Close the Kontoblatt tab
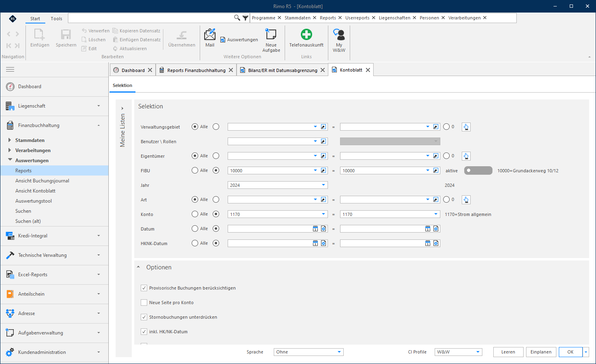This screenshot has width=596, height=364. click(368, 70)
